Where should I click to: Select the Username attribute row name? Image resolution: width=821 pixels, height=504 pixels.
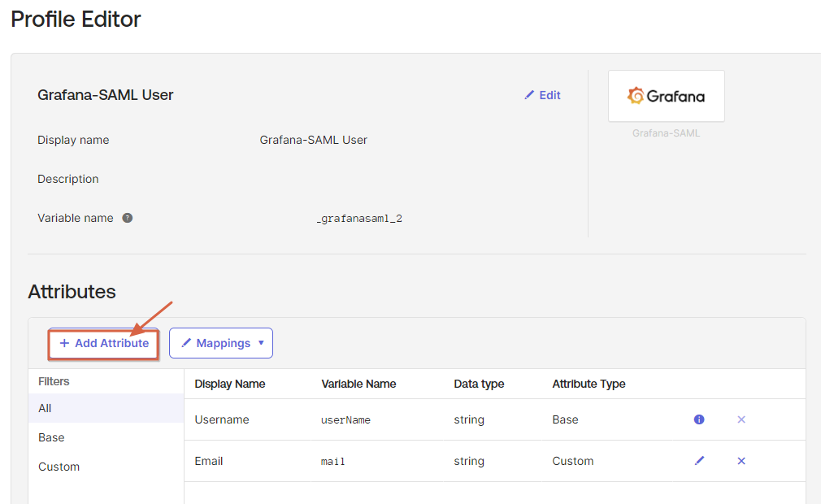(222, 419)
